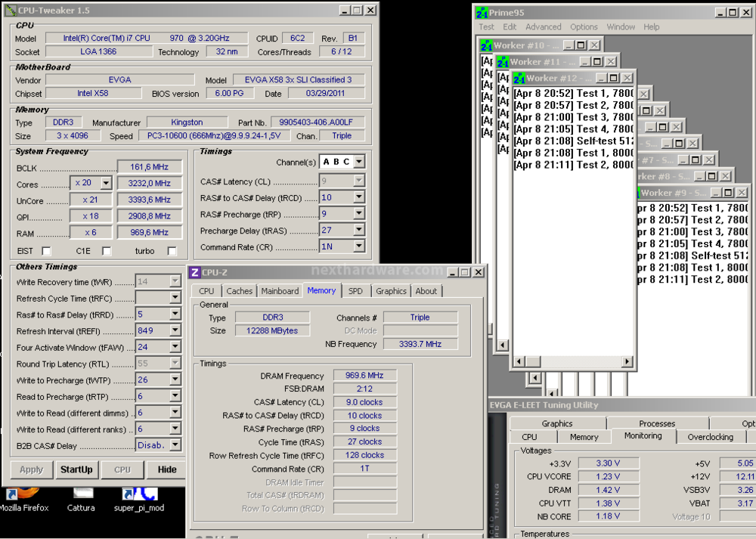Viewport: 756px width, 539px height.
Task: Open the Test menu in Prime95
Action: (486, 27)
